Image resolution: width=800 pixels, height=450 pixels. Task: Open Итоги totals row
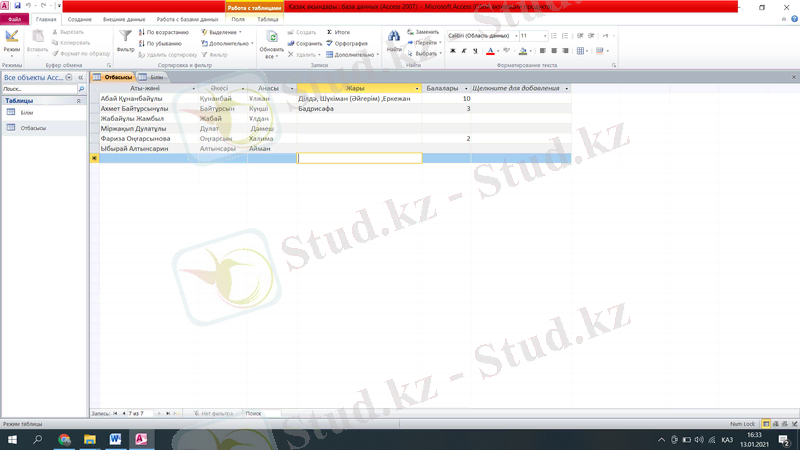point(338,32)
